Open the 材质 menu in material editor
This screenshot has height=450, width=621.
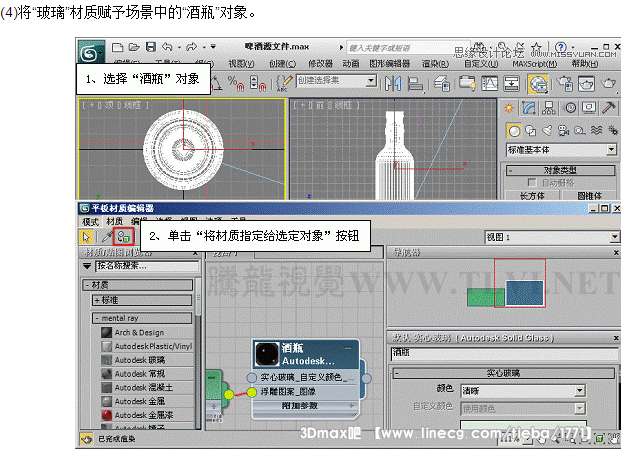click(x=114, y=221)
